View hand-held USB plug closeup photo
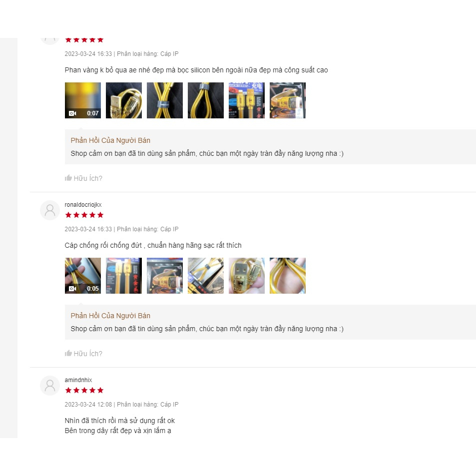 (x=247, y=276)
